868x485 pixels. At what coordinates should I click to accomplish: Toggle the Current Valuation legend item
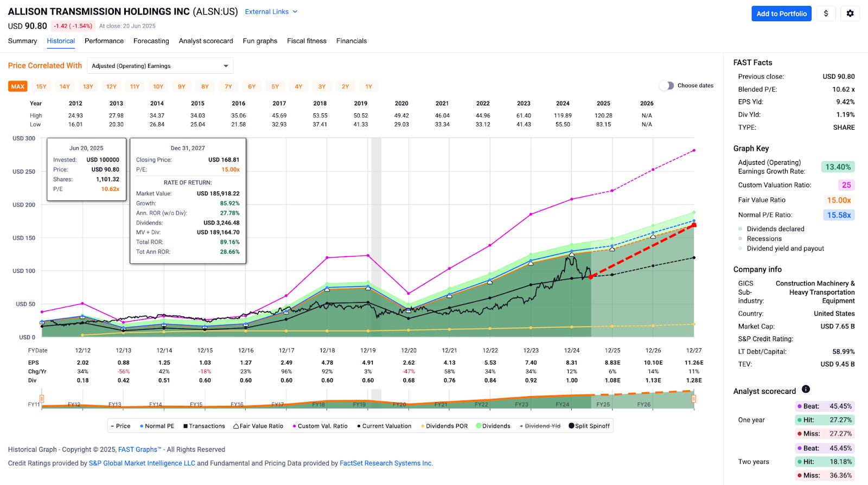[384, 426]
